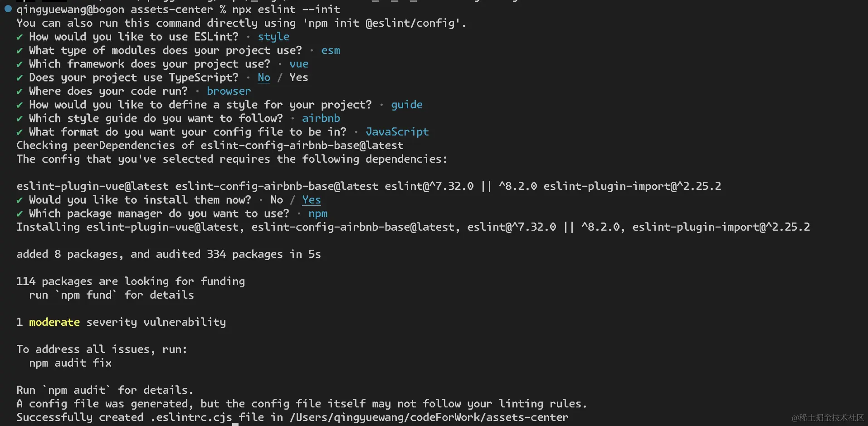Click the 'JavaScript' config format answer

point(397,132)
